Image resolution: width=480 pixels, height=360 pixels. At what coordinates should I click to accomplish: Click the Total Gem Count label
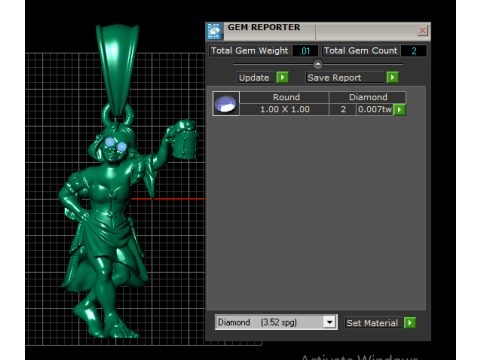[361, 51]
